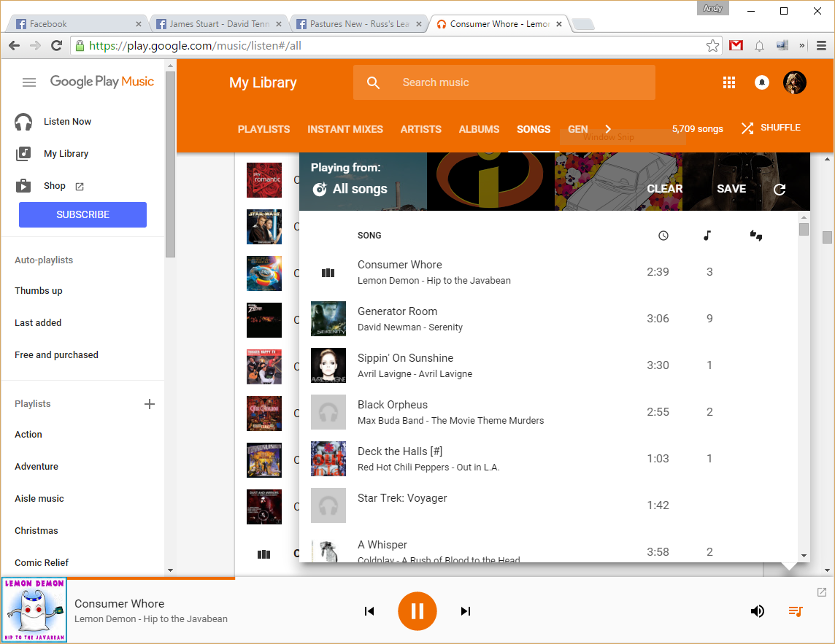Click the Lemon Demon now-playing album art
Image resolution: width=835 pixels, height=644 pixels.
point(34,610)
